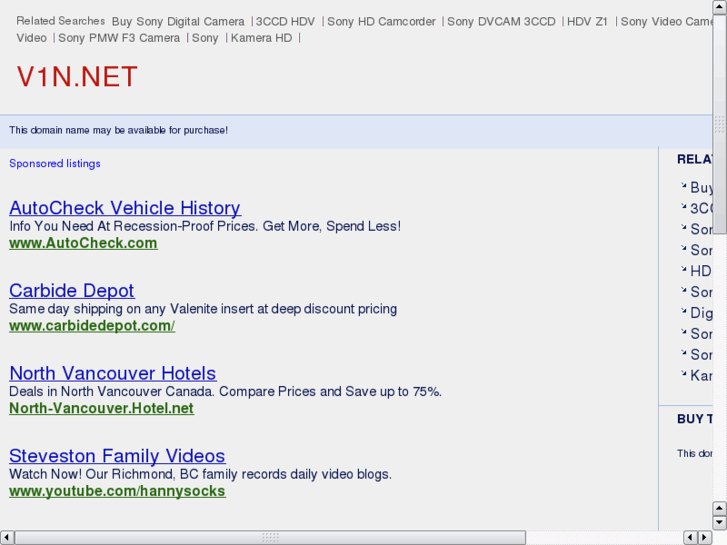Image resolution: width=727 pixels, height=545 pixels.
Task: Open Sony DVCAM 3CCD related search
Action: 501,21
